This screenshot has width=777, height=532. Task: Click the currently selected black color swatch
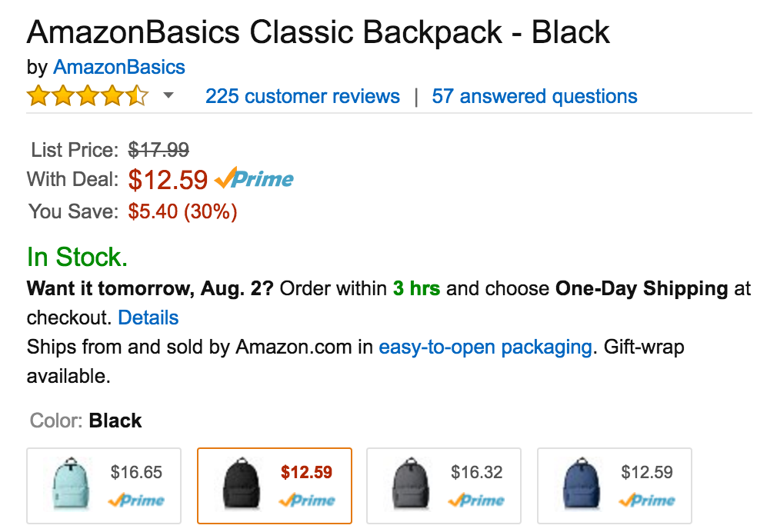[x=274, y=485]
